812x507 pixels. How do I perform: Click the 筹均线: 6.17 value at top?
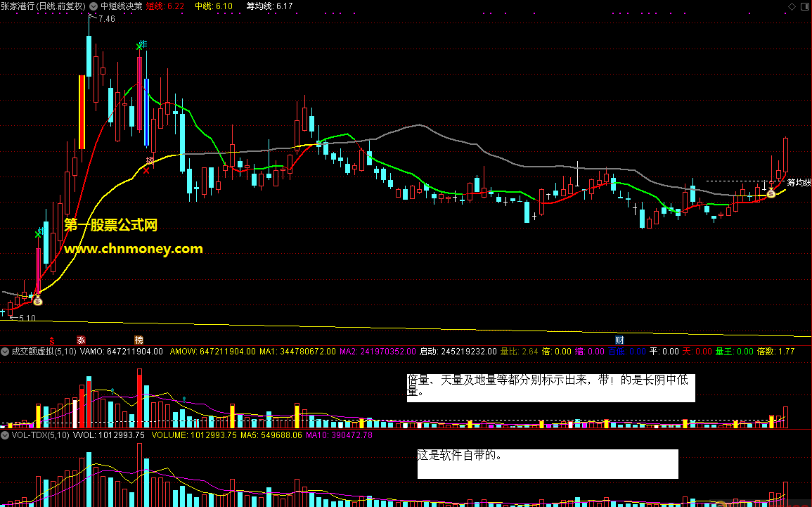tap(270, 6)
